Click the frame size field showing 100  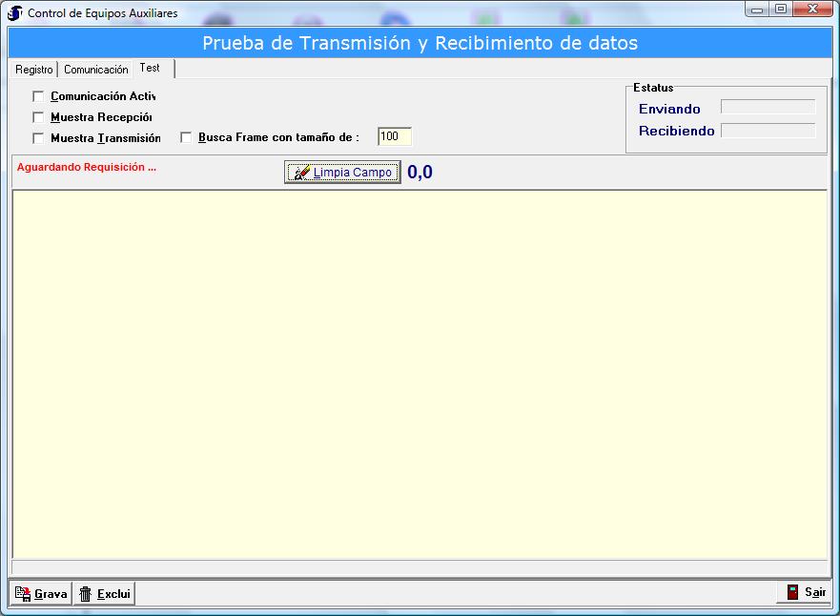[x=394, y=136]
